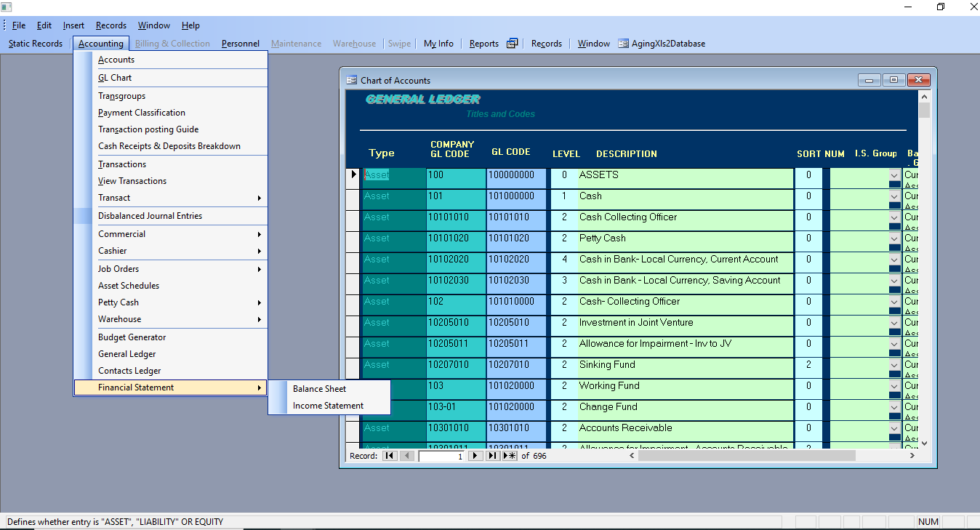Open I.S. Group dropdown for Petty Cash row
This screenshot has height=530, width=980.
(894, 238)
